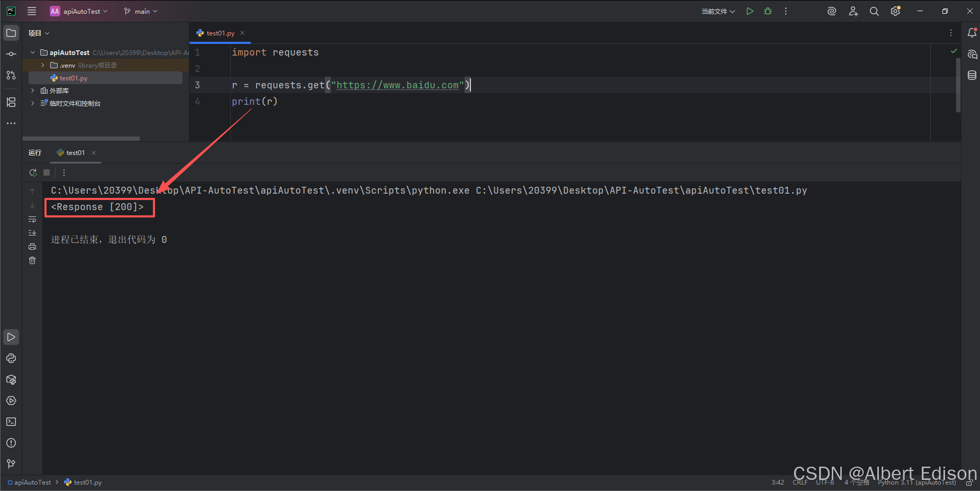Open editor tab options menu
This screenshot has width=980, height=491.
pos(951,33)
